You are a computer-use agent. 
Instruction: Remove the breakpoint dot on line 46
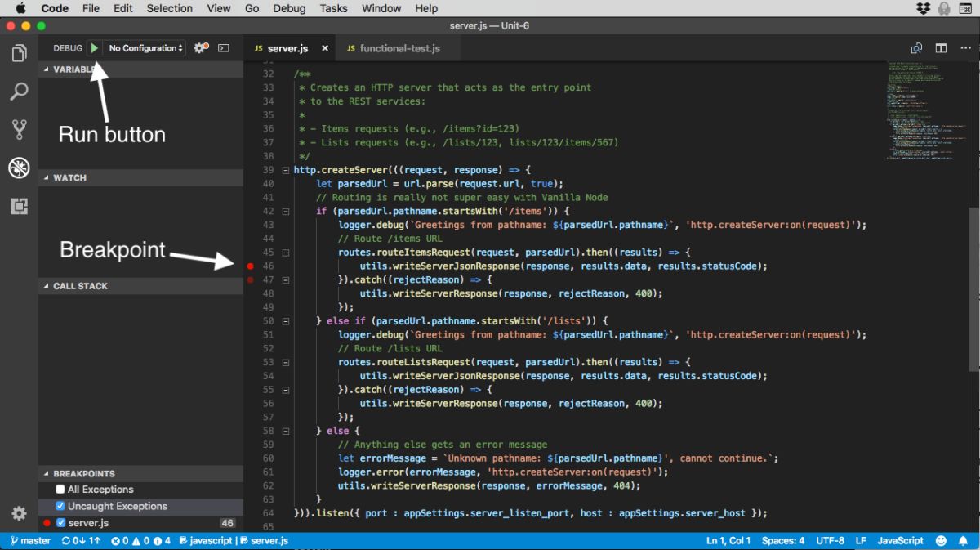[x=251, y=266]
